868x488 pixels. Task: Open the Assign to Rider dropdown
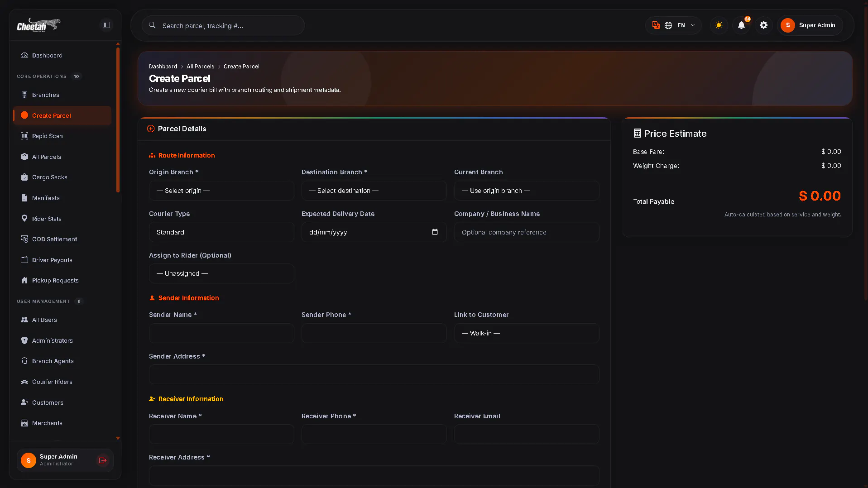pyautogui.click(x=221, y=274)
